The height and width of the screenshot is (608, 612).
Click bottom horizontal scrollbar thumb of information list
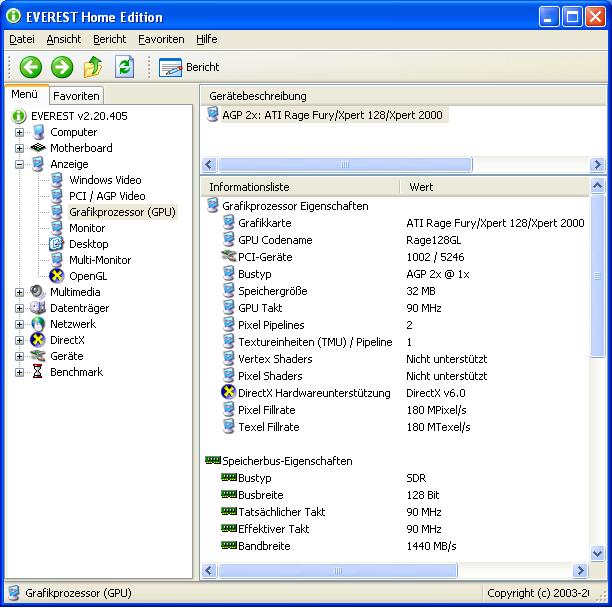tap(338, 571)
